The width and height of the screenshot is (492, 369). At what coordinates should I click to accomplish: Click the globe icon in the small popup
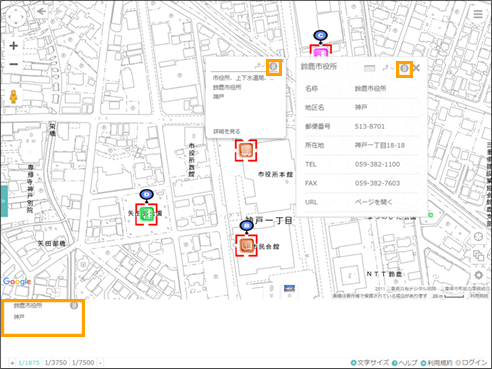coord(273,67)
